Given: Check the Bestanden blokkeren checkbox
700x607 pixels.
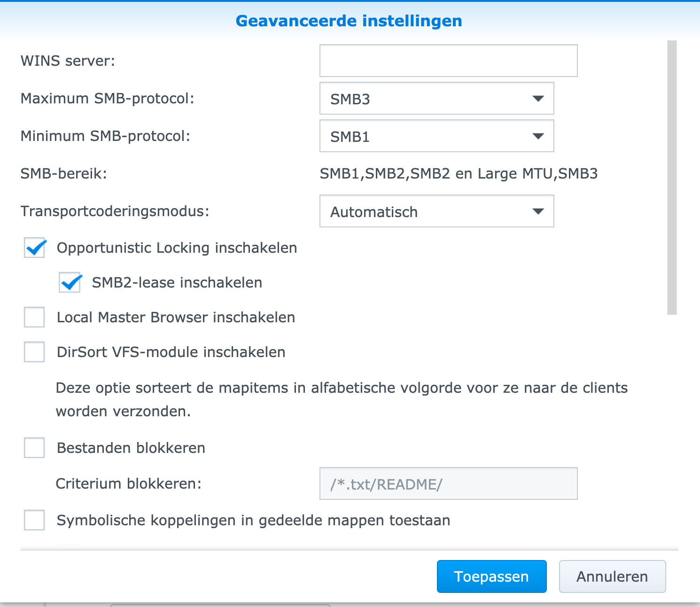Looking at the screenshot, I should tap(35, 448).
